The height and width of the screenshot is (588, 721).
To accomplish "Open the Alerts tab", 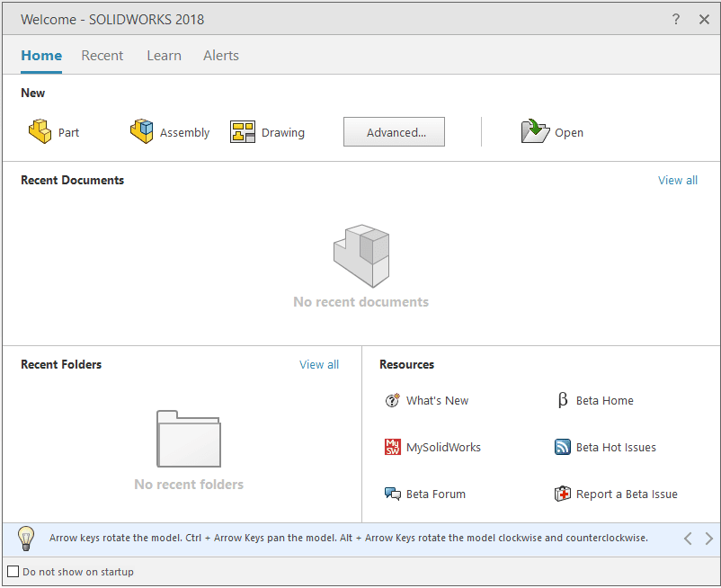I will 221,56.
